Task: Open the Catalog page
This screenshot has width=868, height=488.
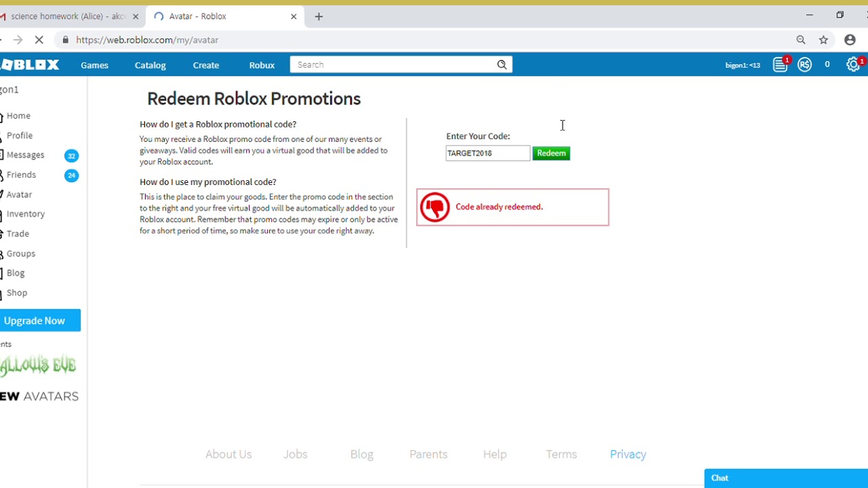Action: (151, 65)
